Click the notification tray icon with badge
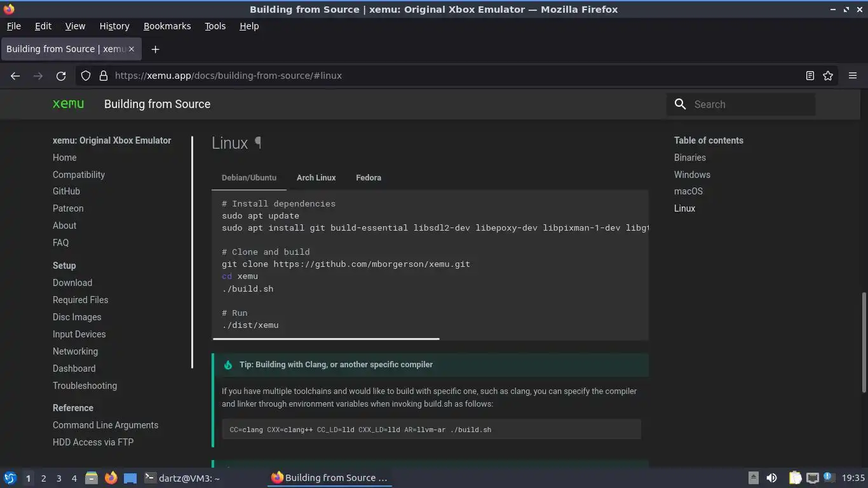This screenshot has height=488, width=868. (829, 477)
